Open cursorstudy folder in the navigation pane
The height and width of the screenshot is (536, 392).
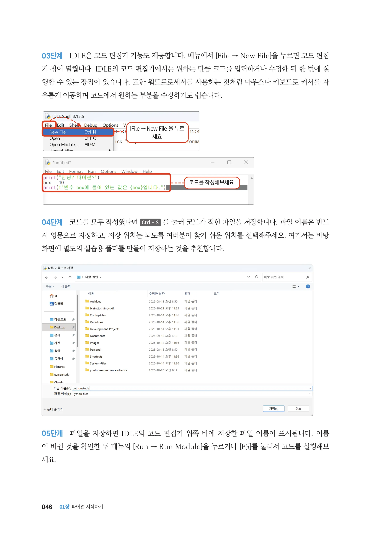point(60,375)
